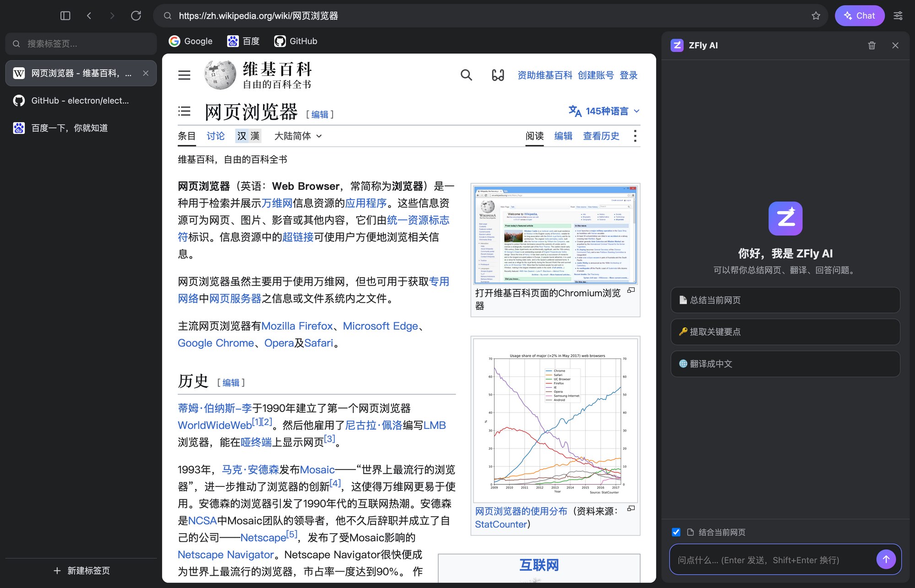
Task: Open Wikipedia search magnifier icon
Action: [466, 75]
